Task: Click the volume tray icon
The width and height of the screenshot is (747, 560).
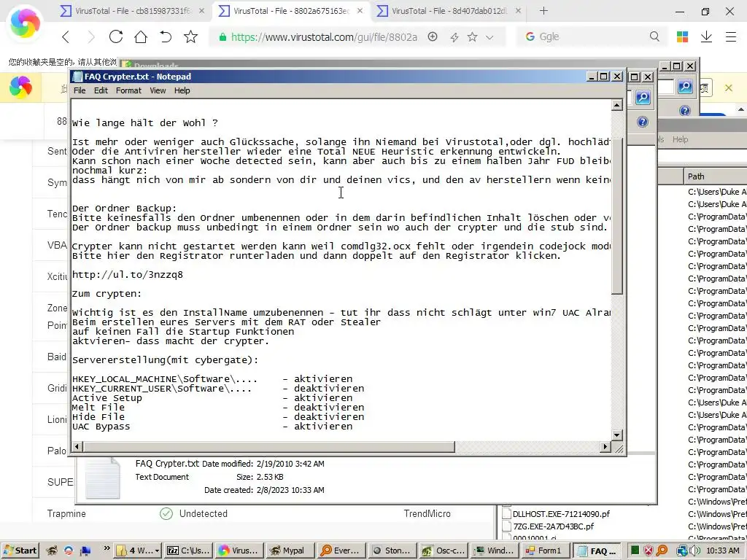Action: [694, 551]
